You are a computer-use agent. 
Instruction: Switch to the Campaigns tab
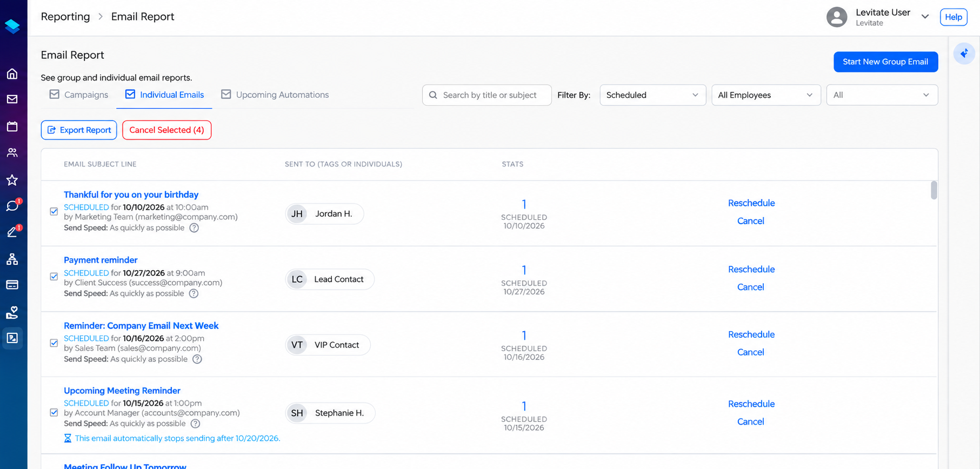pos(79,95)
